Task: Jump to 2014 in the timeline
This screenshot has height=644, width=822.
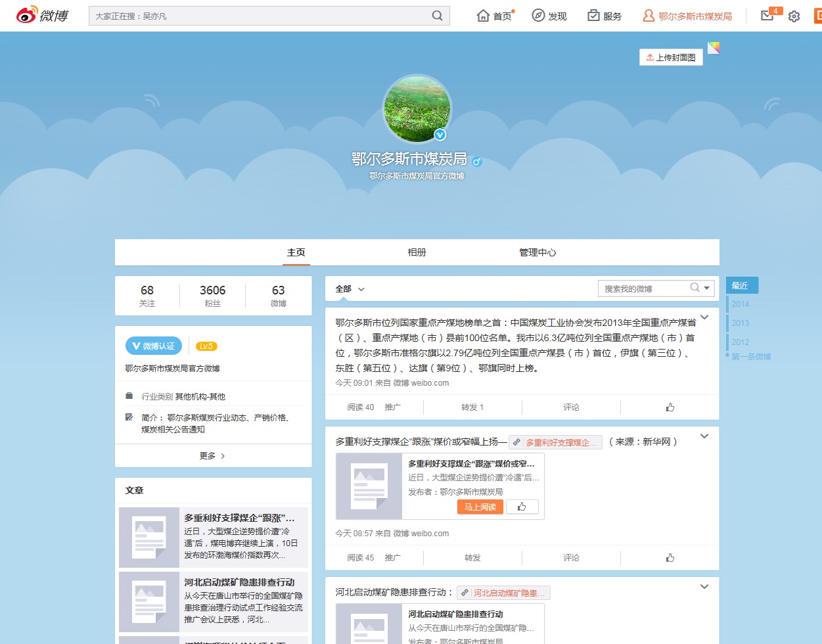Action: 741,304
